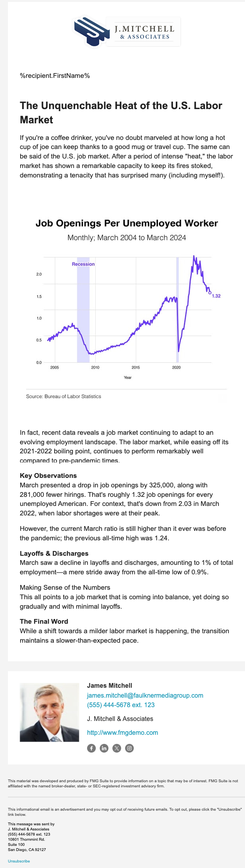Viewport: 245px width, 868px height.
Task: Click the Layoffs & Discharges heading
Action: pyautogui.click(x=54, y=553)
